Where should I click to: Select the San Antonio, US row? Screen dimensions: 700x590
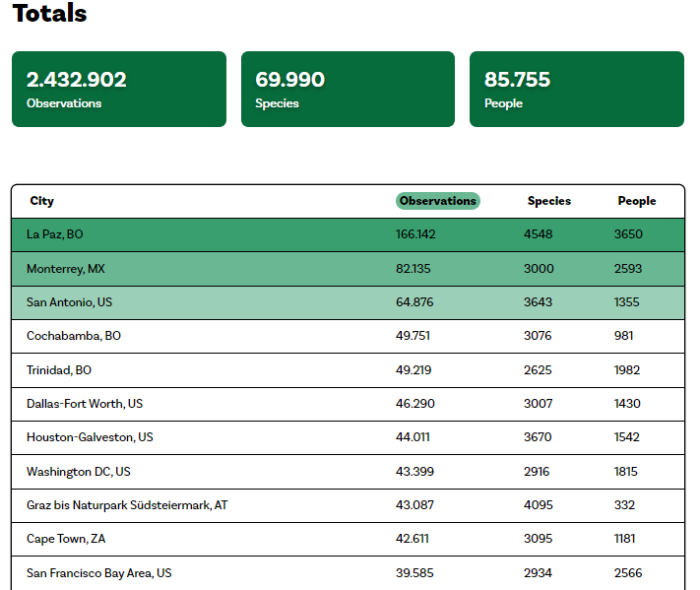(x=69, y=302)
